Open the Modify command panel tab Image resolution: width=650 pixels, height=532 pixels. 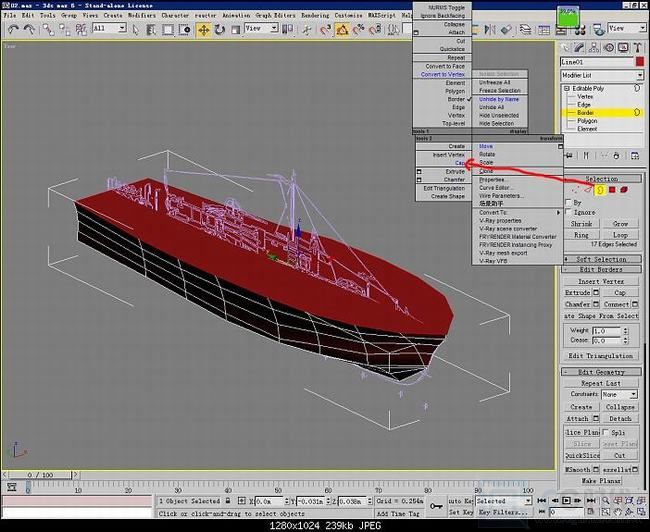coord(579,48)
